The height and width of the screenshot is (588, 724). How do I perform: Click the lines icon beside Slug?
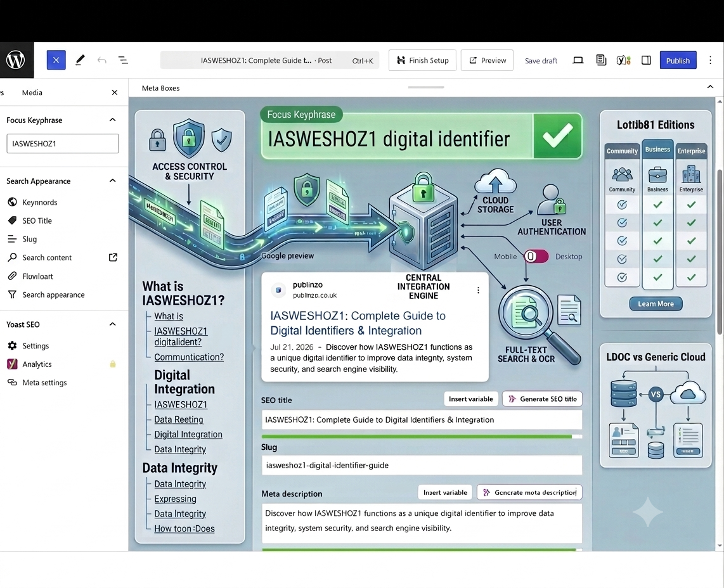13,239
